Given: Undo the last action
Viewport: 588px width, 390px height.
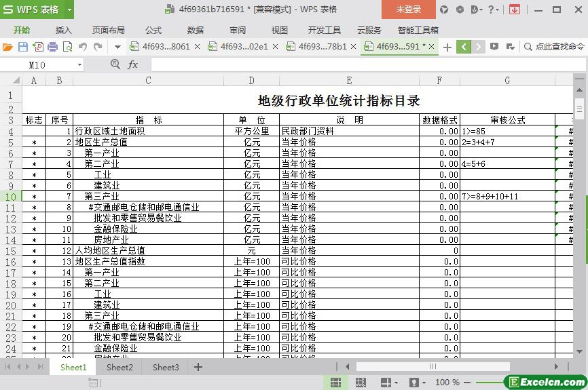Looking at the screenshot, I should coord(83,47).
